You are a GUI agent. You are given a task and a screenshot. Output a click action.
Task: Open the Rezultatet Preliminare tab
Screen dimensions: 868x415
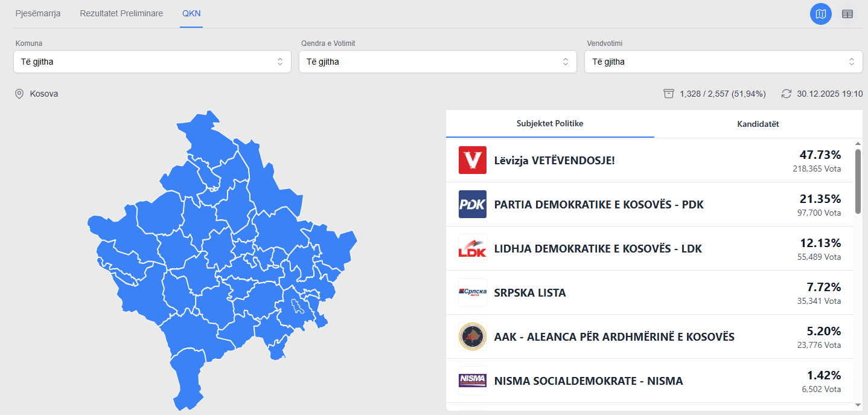pos(121,13)
